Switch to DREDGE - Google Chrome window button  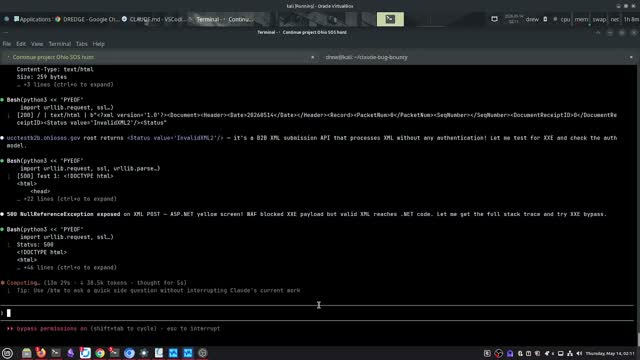(87, 19)
